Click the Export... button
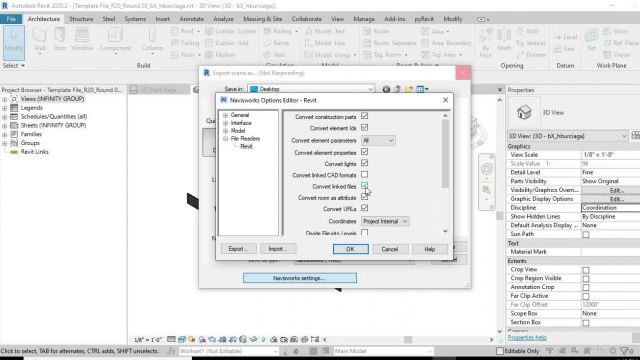This screenshot has height=360, width=640. coord(238,249)
